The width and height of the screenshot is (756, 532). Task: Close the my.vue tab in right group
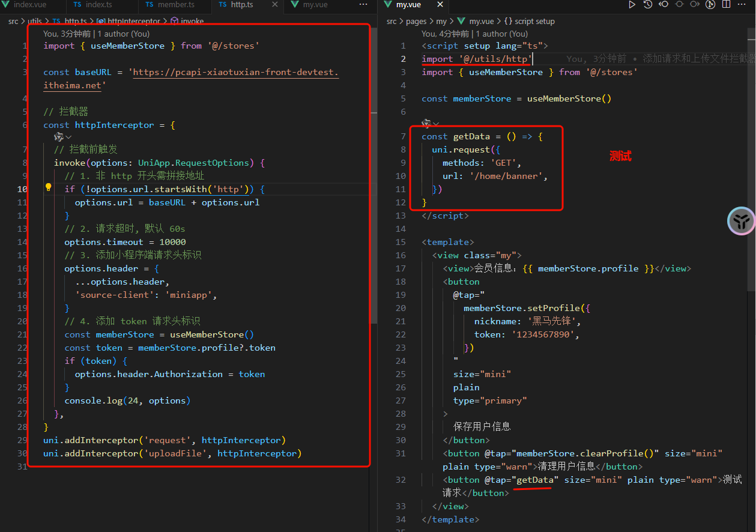coord(440,5)
